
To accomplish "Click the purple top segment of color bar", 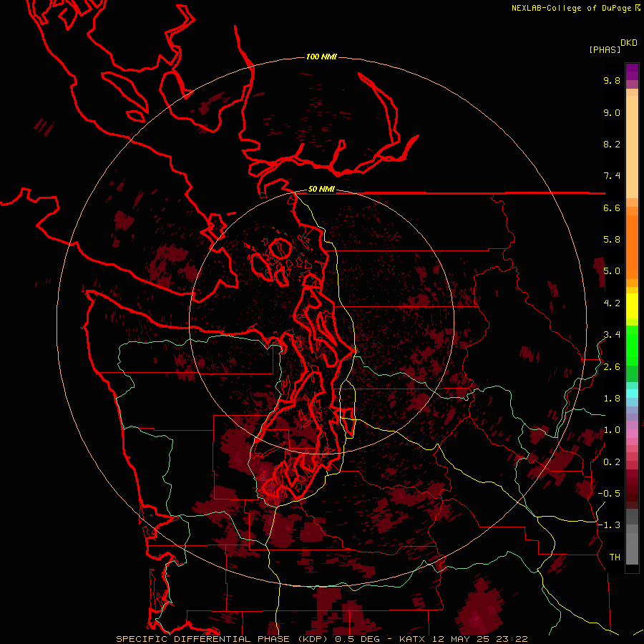I will point(632,72).
